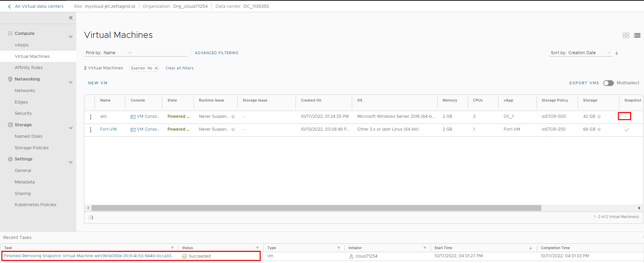Collapse the Settings section

coord(71,162)
